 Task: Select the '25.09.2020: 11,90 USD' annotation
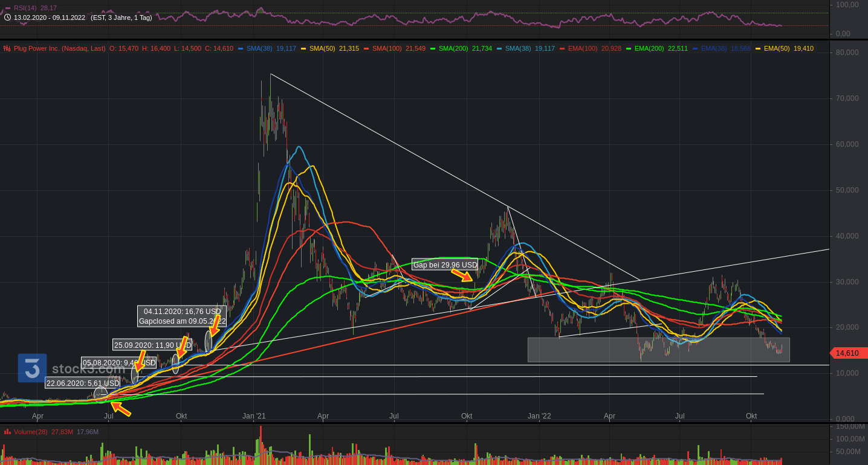152,345
